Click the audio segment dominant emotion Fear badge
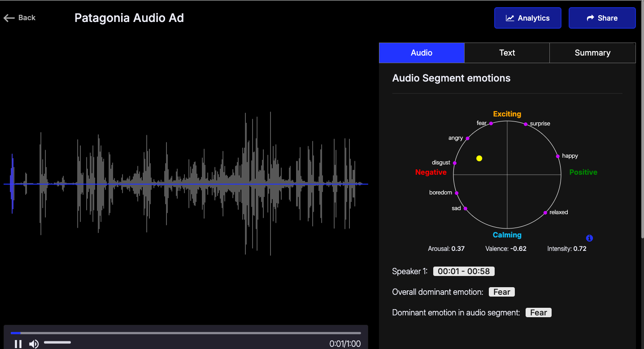Image resolution: width=644 pixels, height=349 pixels. [539, 313]
